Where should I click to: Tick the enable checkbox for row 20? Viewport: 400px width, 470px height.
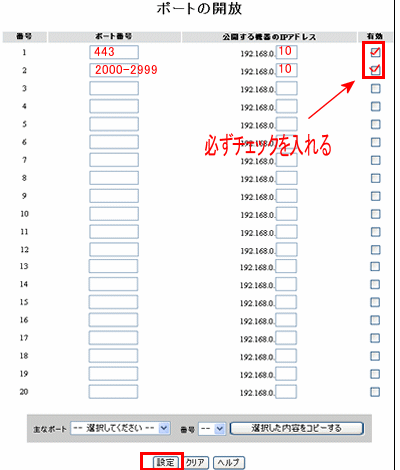375,392
